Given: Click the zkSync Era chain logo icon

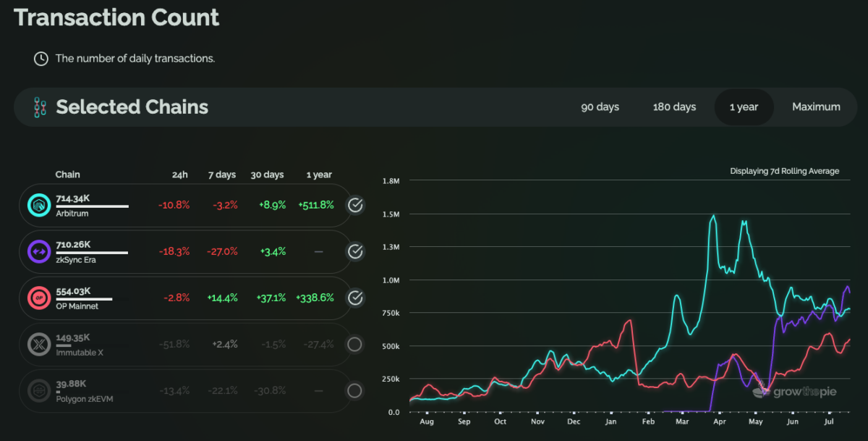Looking at the screenshot, I should pos(38,251).
